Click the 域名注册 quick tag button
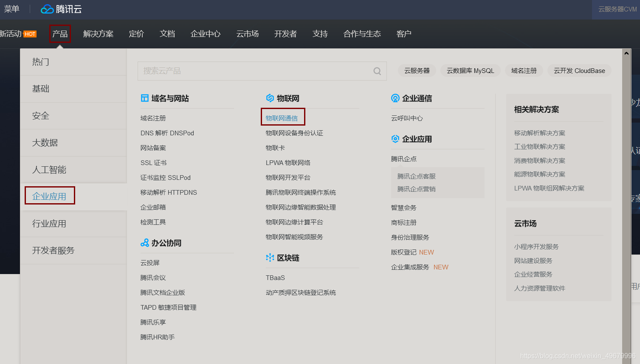The image size is (640, 364). pos(524,71)
